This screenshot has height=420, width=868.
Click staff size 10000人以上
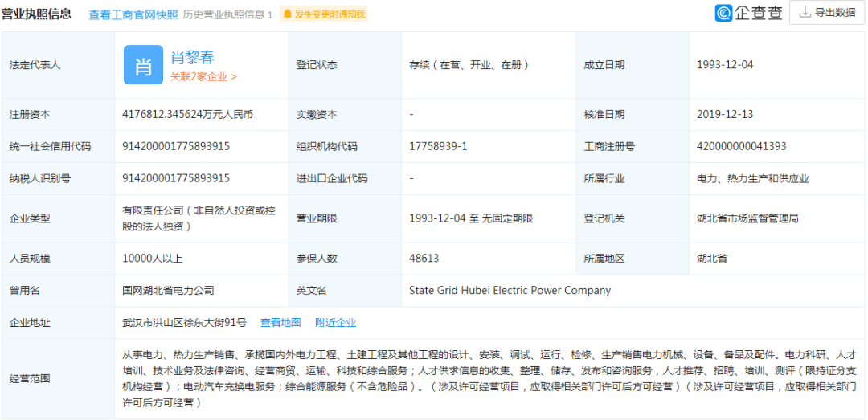[x=152, y=258]
